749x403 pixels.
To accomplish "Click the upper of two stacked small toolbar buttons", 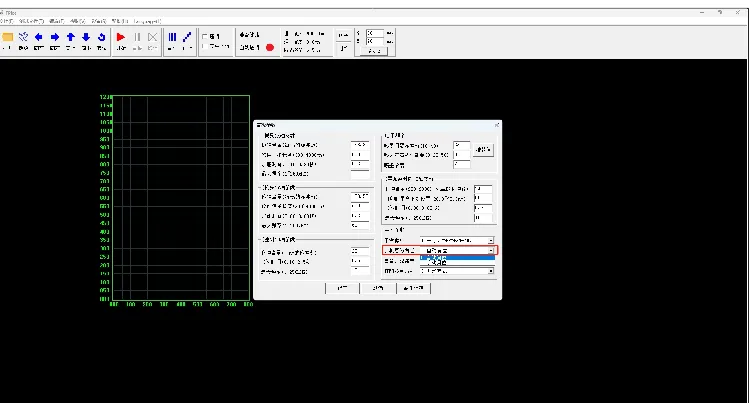I will pos(343,35).
